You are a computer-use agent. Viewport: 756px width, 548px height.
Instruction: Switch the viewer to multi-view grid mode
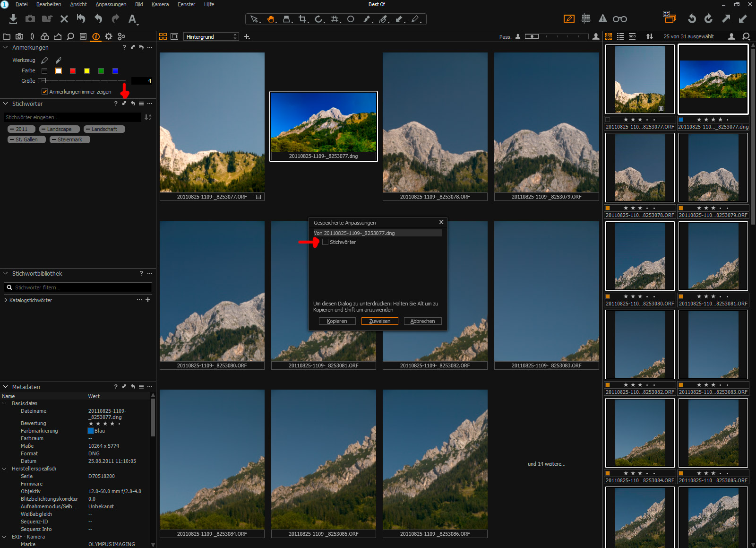point(163,36)
